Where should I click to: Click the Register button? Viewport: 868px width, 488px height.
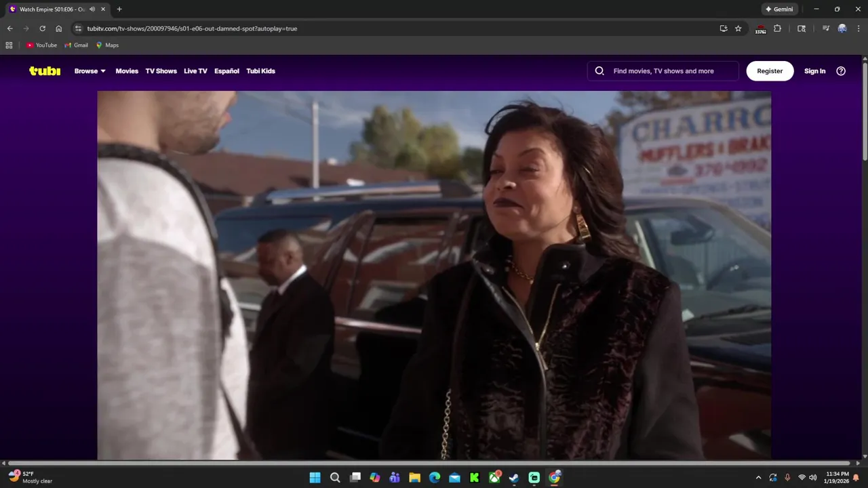tap(770, 70)
